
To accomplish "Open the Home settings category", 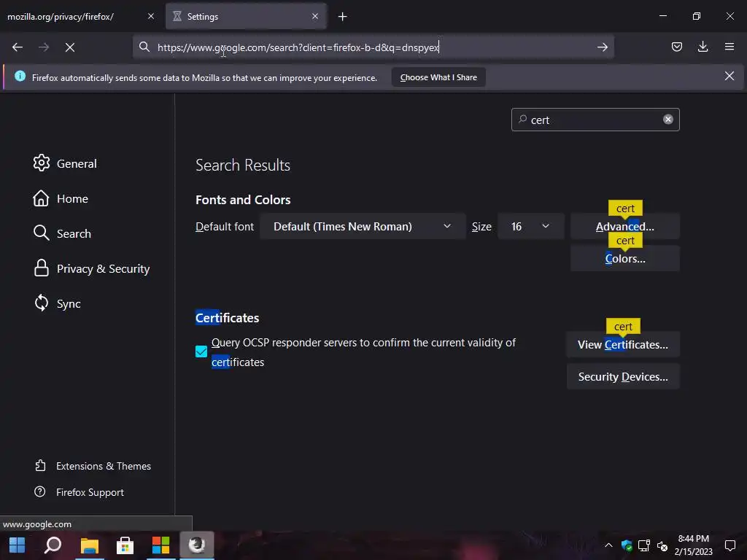I will click(61, 198).
